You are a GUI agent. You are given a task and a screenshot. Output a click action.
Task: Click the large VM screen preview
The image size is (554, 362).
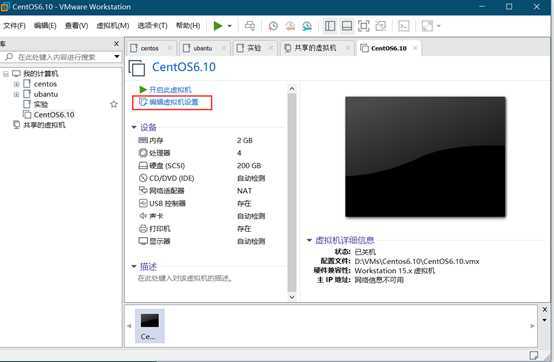click(x=425, y=156)
